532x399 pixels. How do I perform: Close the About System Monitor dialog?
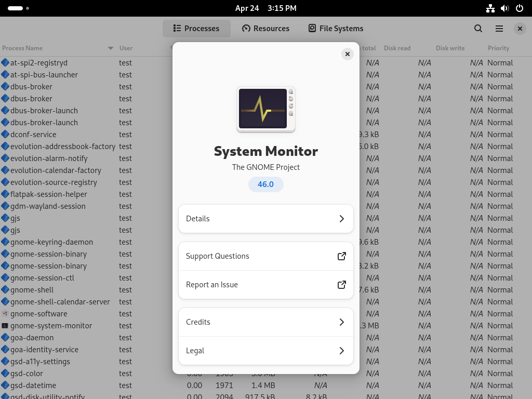(347, 54)
